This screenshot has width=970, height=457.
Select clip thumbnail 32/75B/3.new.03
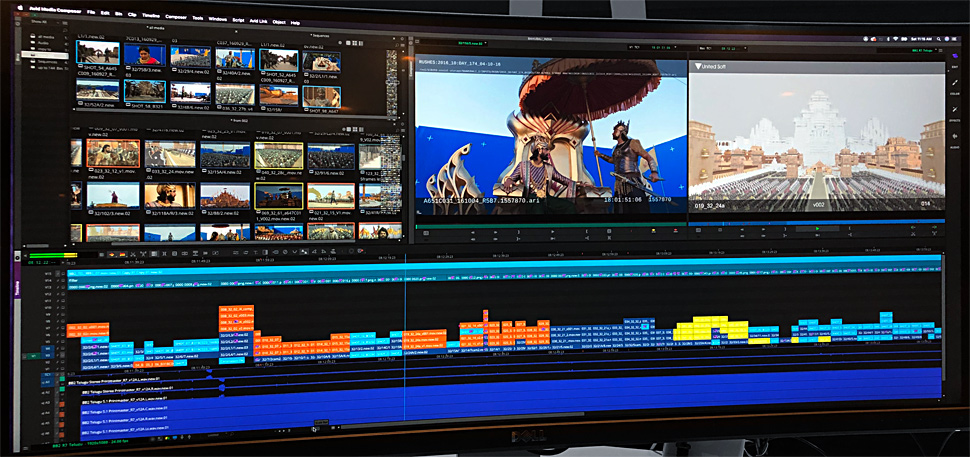[x=144, y=54]
